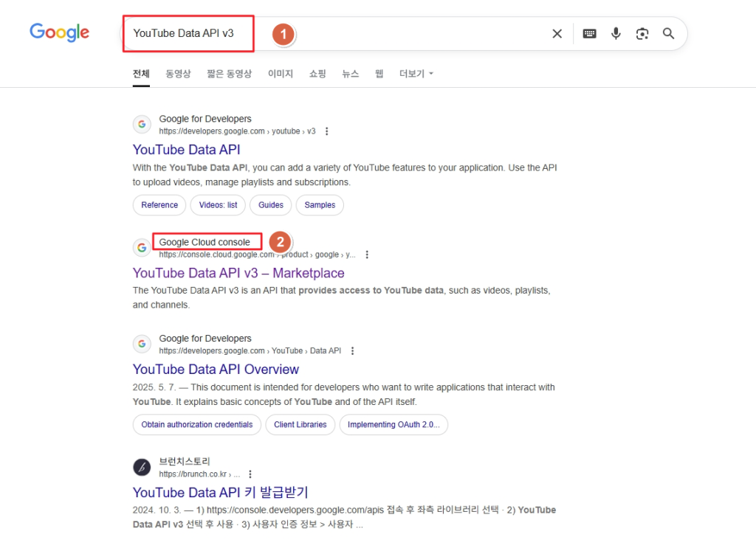
Task: Click the Reference sitelink chip
Action: pyautogui.click(x=159, y=205)
